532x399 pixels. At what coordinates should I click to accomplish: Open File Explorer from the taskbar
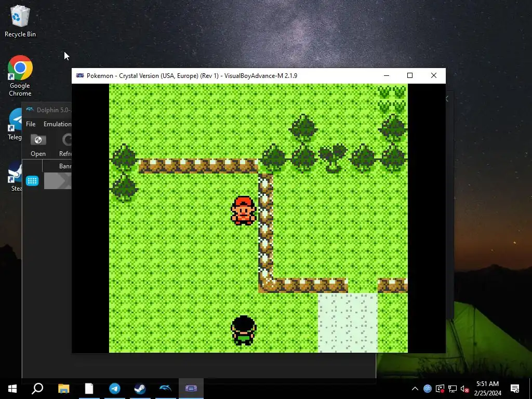tap(63, 389)
